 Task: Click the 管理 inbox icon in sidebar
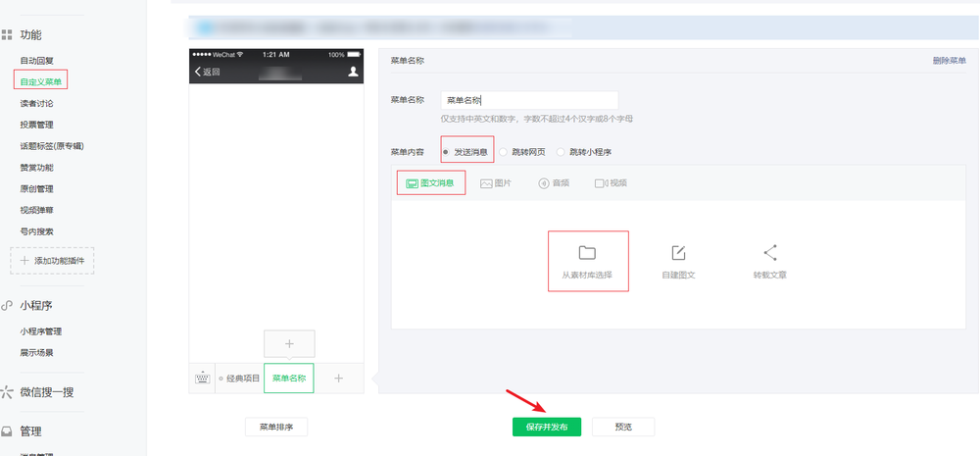(7, 431)
